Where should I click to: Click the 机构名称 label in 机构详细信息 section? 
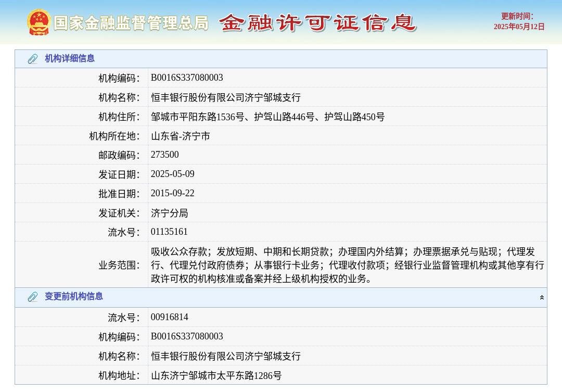click(119, 97)
